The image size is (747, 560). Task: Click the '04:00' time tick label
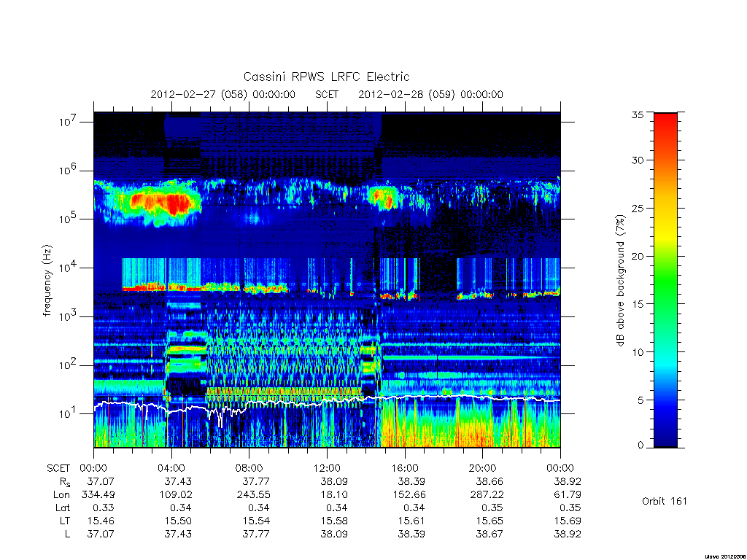[171, 469]
